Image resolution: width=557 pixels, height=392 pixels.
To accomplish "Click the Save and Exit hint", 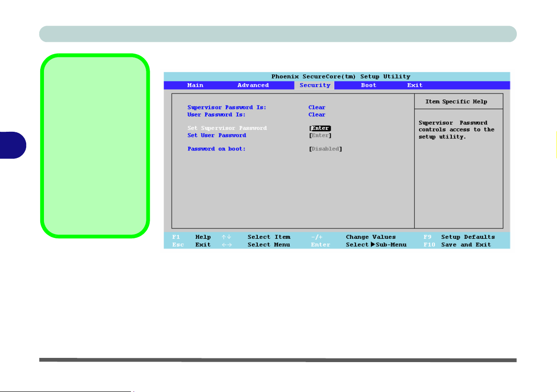I will pyautogui.click(x=466, y=245).
